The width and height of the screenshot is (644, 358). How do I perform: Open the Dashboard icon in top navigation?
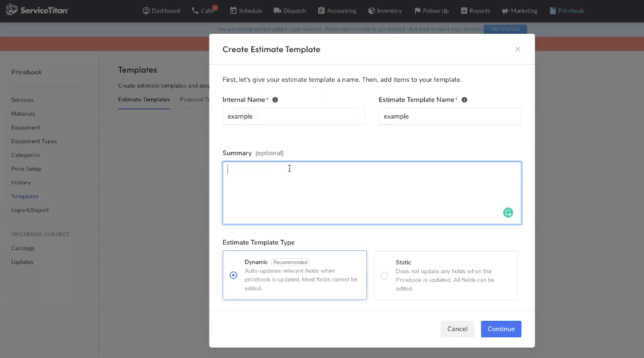[145, 10]
